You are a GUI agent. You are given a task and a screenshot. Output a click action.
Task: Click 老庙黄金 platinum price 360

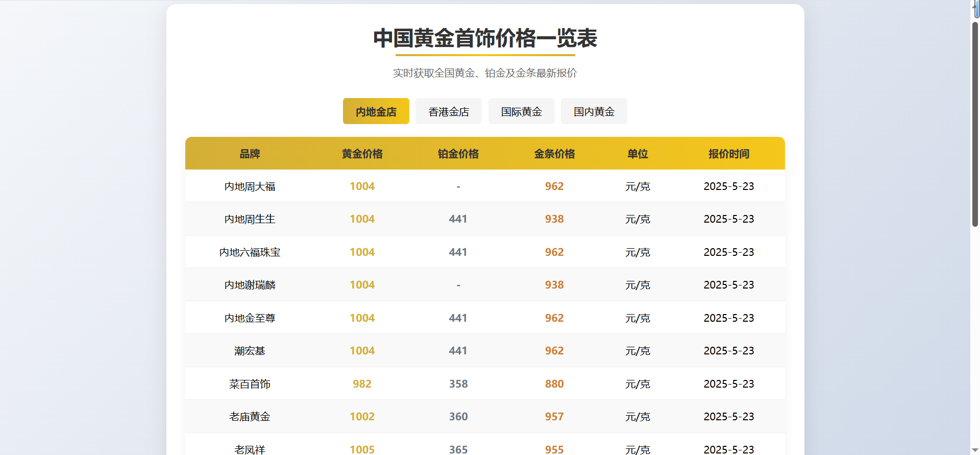458,417
